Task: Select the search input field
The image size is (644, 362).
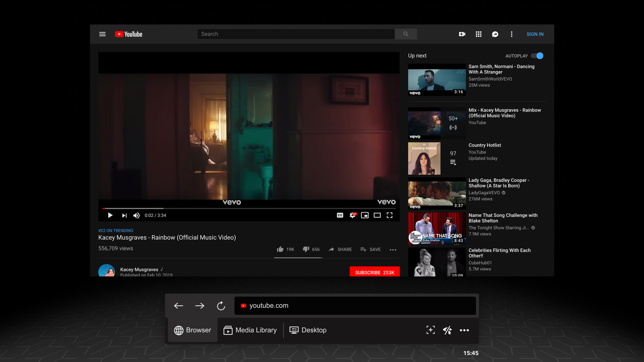Action: coord(297,34)
